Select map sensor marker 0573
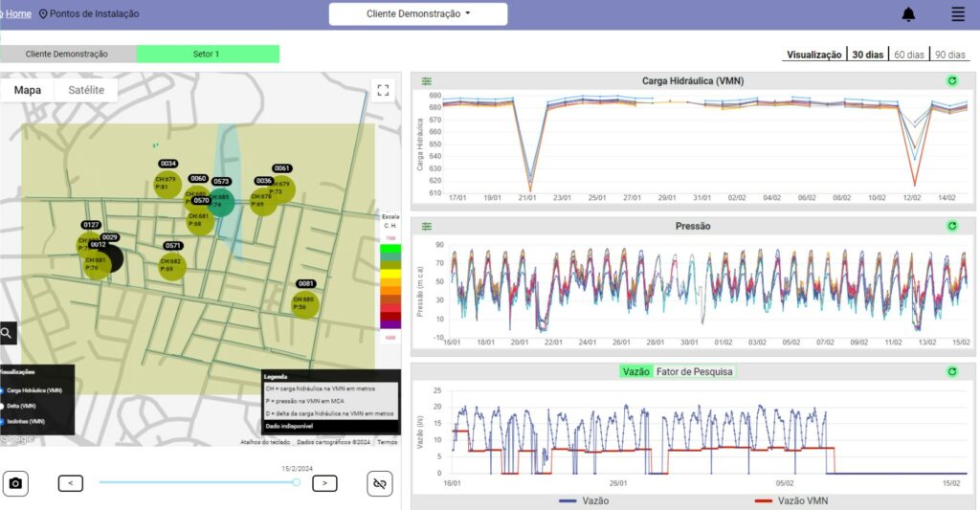Screen dimensions: 980x510 click(x=221, y=201)
